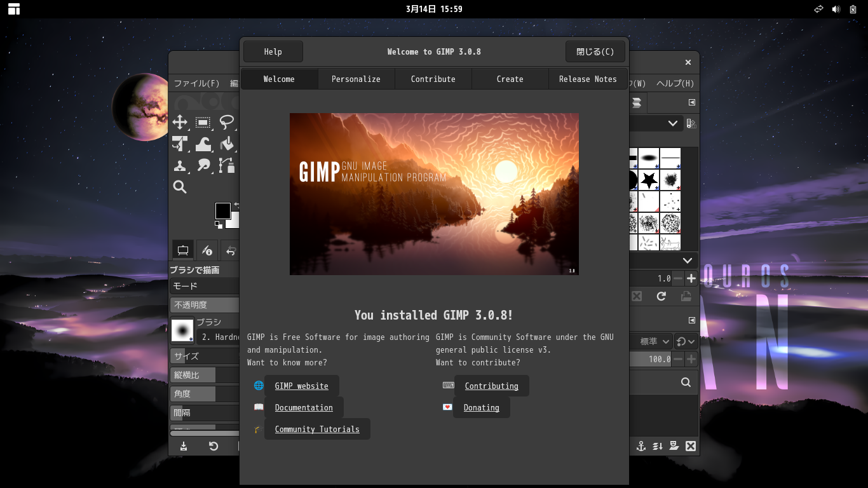Reset colors to default black and white
868x488 pixels.
218,225
